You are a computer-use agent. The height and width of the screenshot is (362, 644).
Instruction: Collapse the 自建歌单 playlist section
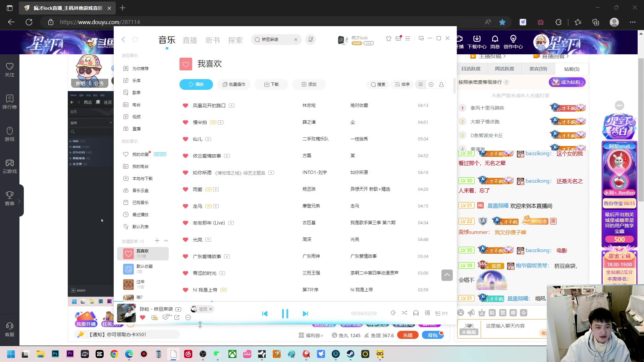pyautogui.click(x=166, y=241)
